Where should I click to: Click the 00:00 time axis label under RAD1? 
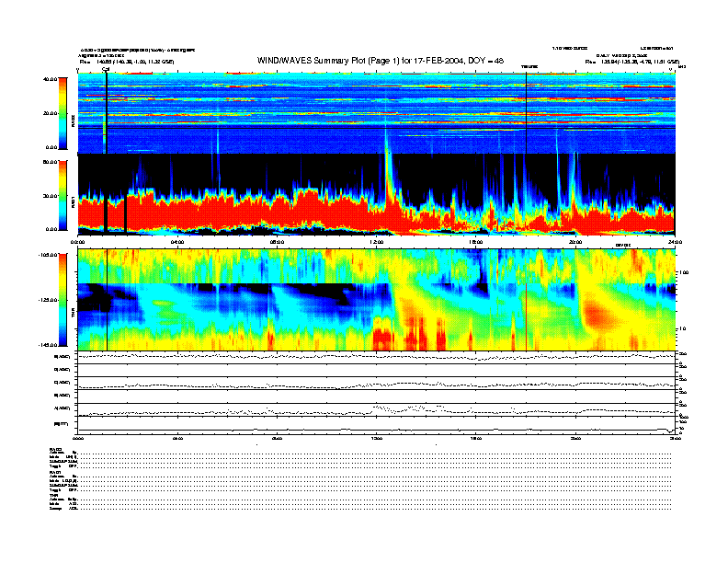79,243
